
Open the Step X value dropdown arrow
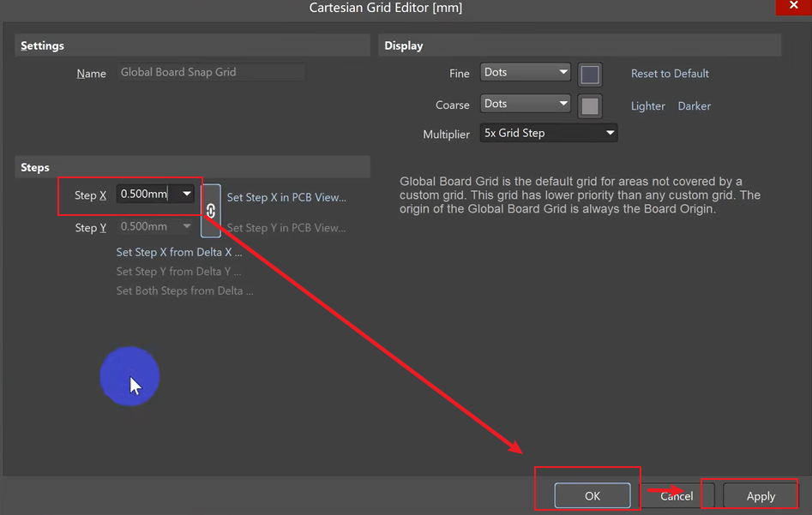[186, 194]
